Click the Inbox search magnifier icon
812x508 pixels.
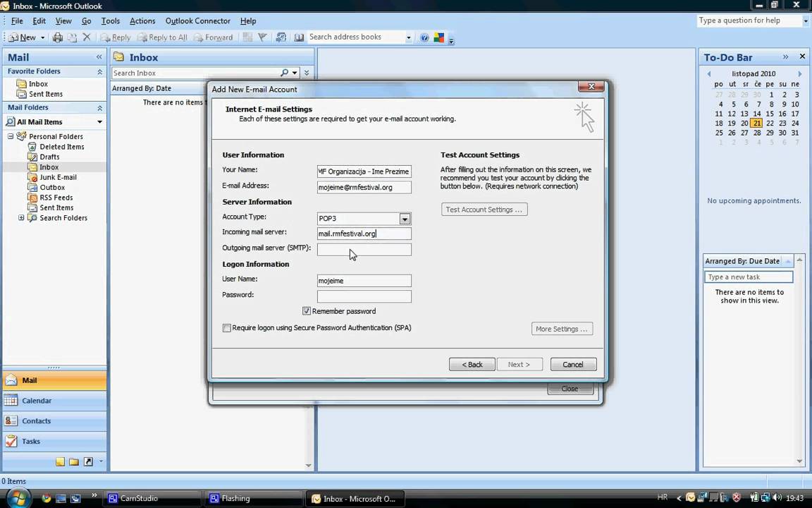[284, 73]
